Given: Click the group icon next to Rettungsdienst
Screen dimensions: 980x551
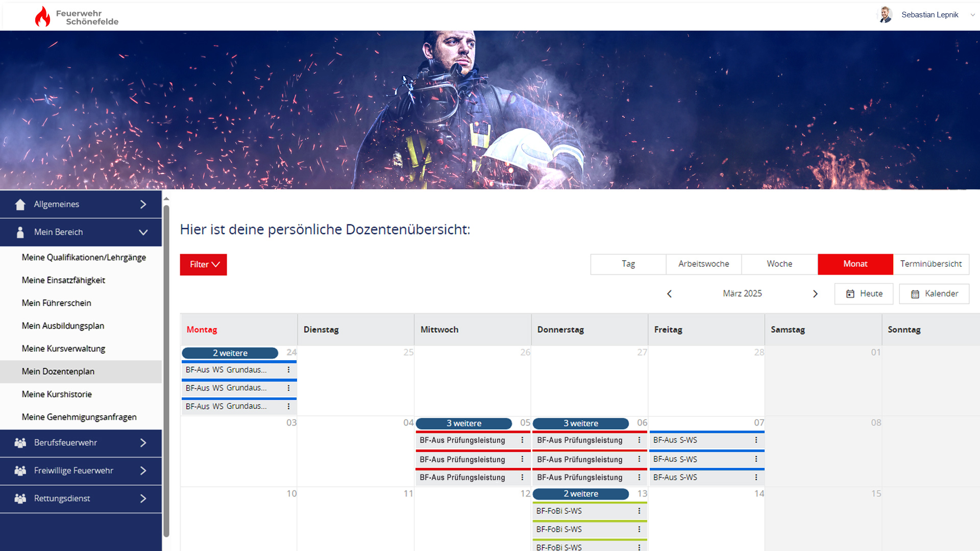Looking at the screenshot, I should tap(20, 498).
